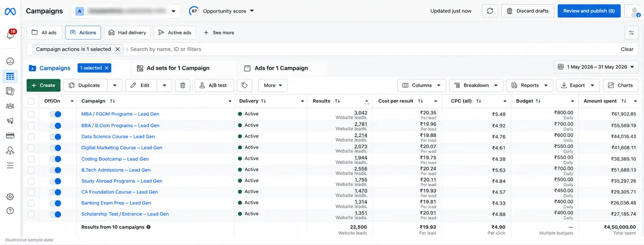Select the Had delivery filter tab
Image resolution: width=644 pixels, height=245 pixels.
pos(127,32)
